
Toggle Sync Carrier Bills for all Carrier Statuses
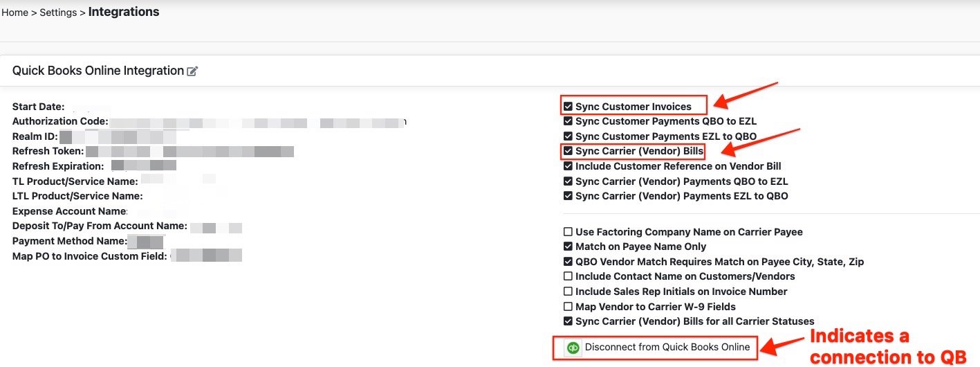[x=568, y=321]
